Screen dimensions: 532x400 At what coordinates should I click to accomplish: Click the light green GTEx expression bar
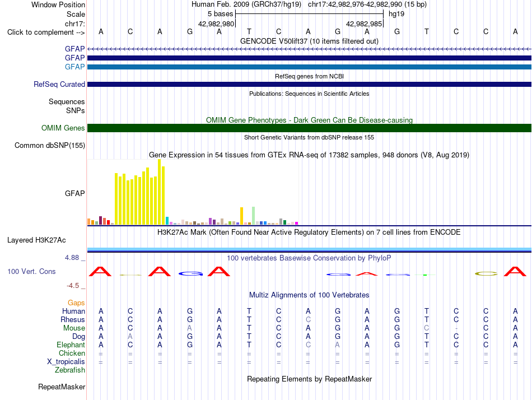(x=254, y=216)
